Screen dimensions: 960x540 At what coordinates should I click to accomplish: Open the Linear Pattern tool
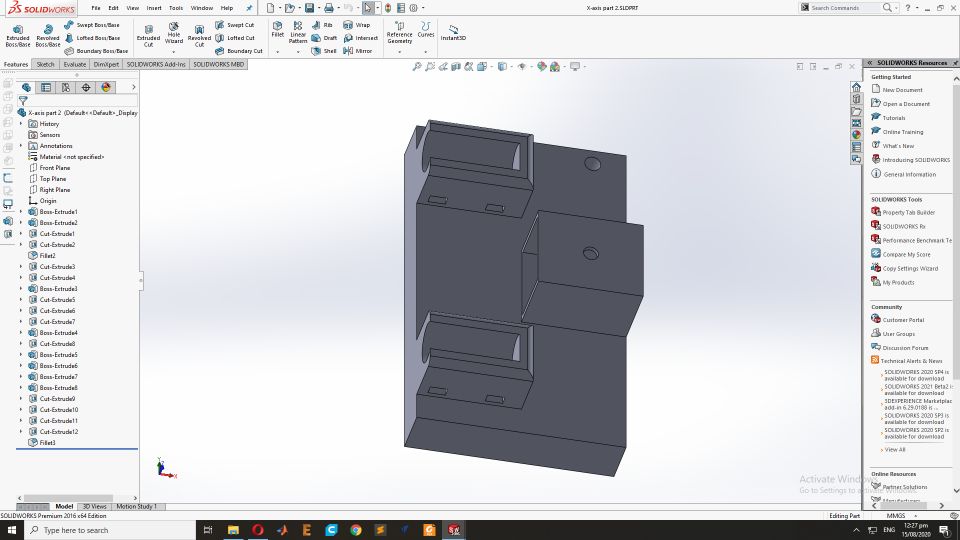pyautogui.click(x=298, y=32)
